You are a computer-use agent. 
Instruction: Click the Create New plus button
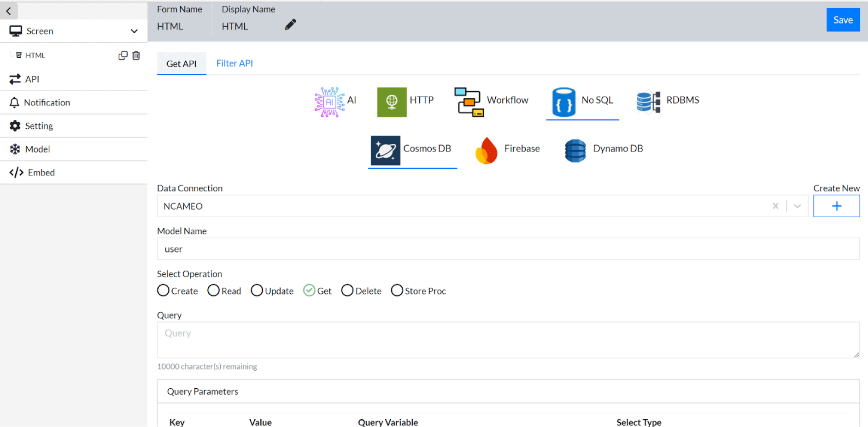(x=836, y=206)
